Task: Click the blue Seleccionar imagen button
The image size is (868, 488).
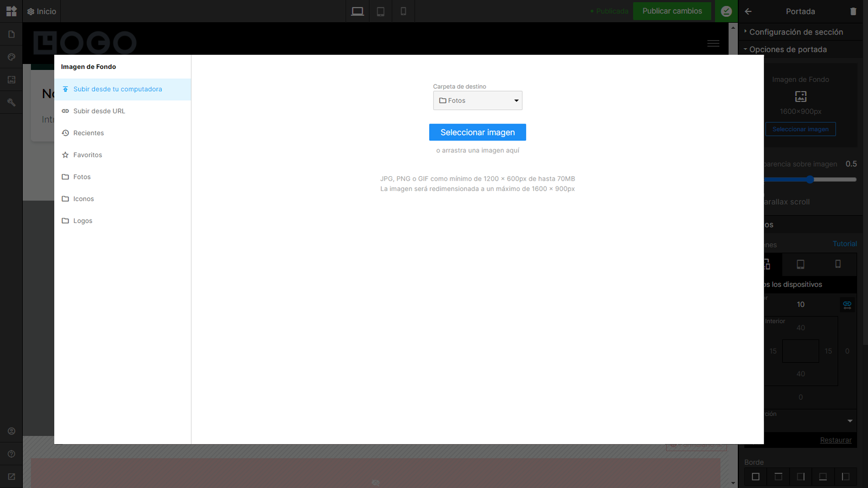Action: (x=477, y=132)
